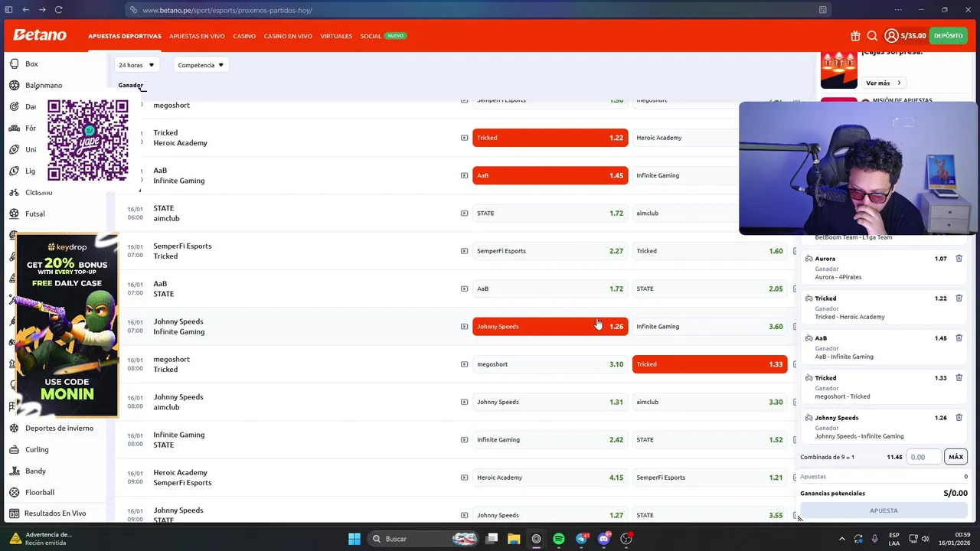Open the Windows Start menu
The width and height of the screenshot is (980, 551).
click(354, 539)
